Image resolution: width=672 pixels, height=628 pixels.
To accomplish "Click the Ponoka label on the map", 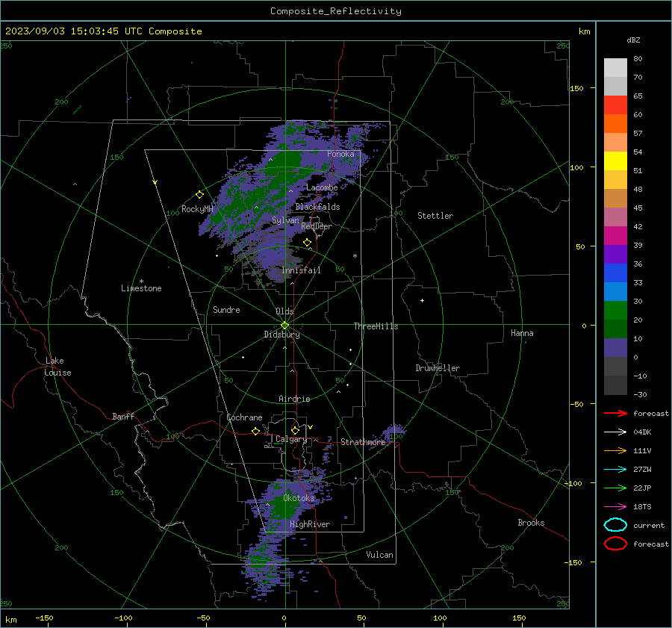I will [340, 154].
